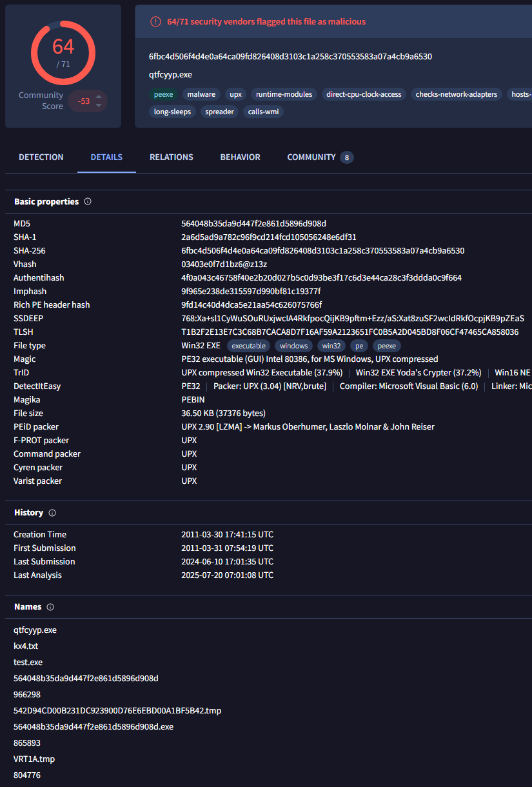532x787 pixels.
Task: Go to the Behavior tab
Action: [x=241, y=157]
